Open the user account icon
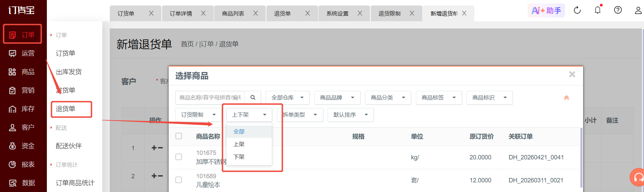This screenshot has width=644, height=192. (638, 10)
